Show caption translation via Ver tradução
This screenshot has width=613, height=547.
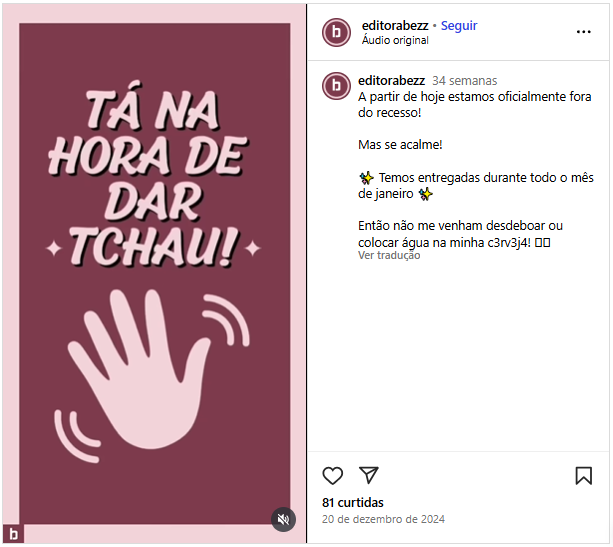point(389,255)
